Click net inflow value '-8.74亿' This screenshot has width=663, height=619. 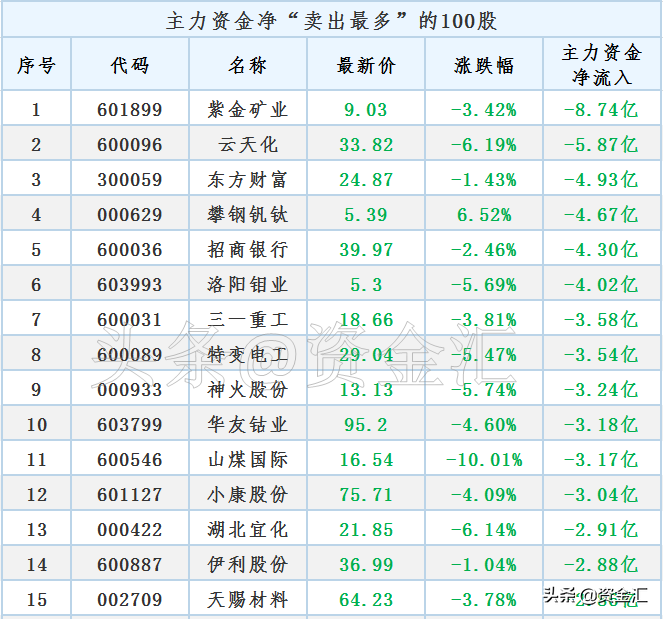601,110
